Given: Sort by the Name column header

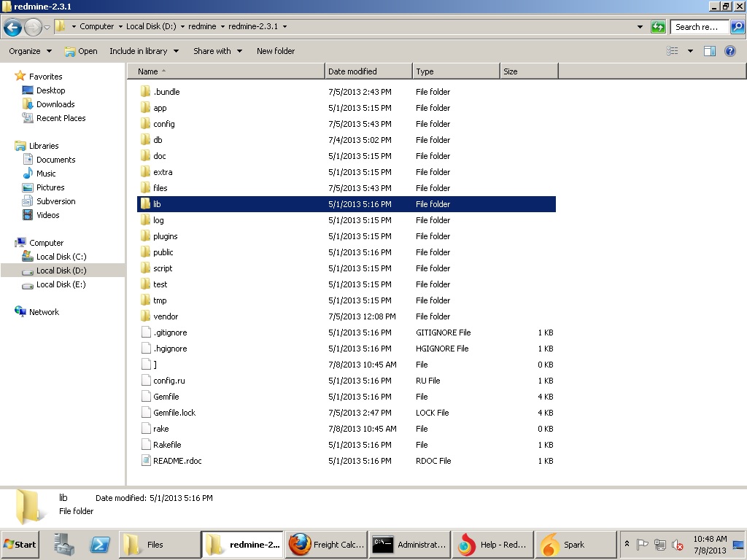Looking at the screenshot, I should point(226,71).
